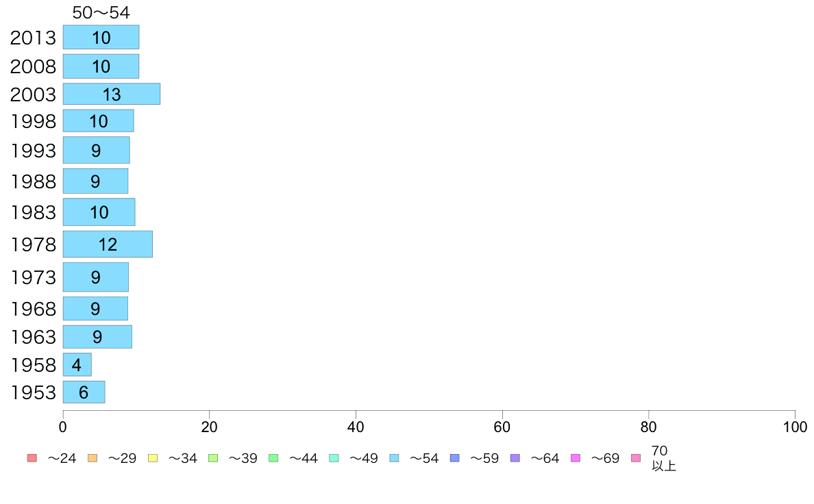
Task: Click the ~69 magenta legend swatch
Action: point(576,458)
